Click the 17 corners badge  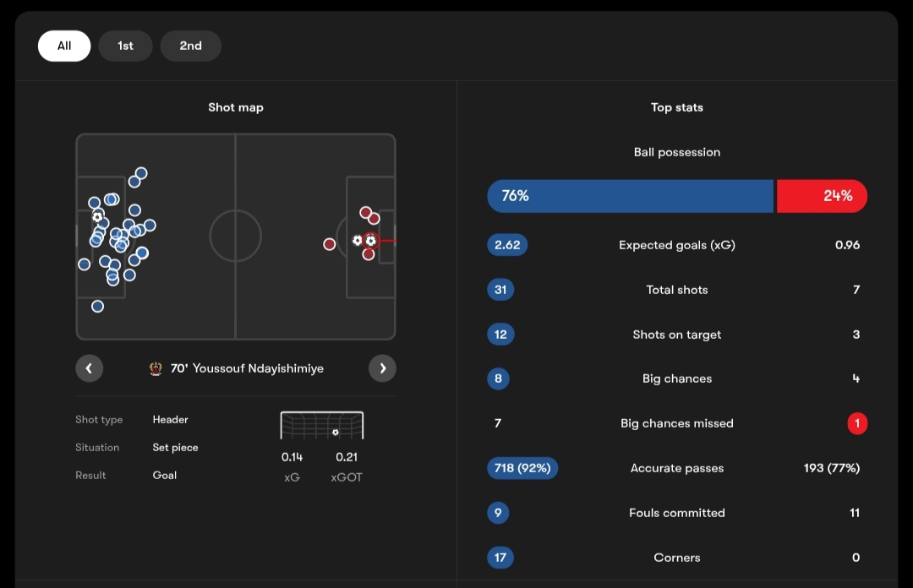click(x=500, y=558)
